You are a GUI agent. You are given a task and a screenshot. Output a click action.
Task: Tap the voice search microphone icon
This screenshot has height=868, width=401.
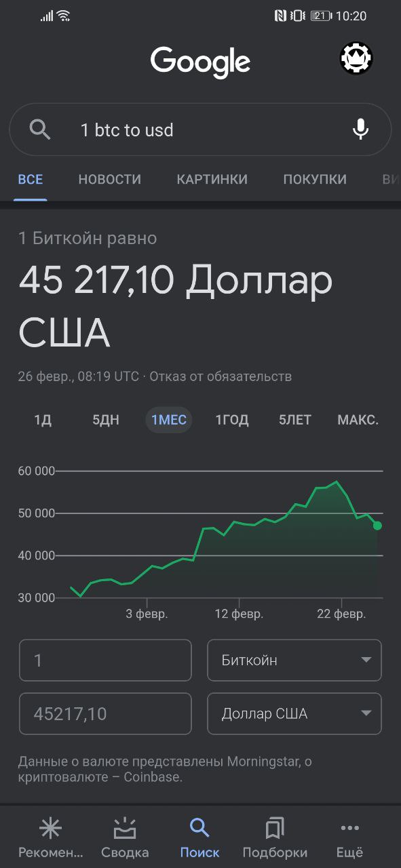tap(361, 130)
